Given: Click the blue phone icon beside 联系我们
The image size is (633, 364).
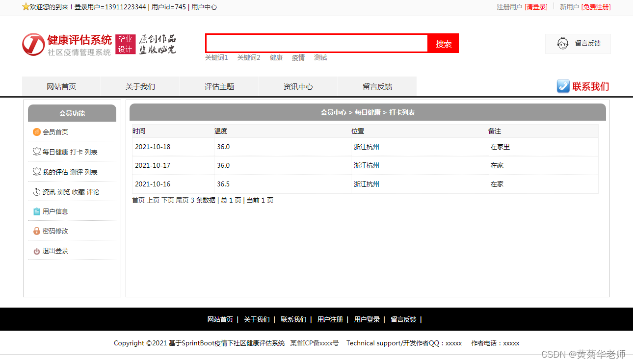Looking at the screenshot, I should point(563,86).
